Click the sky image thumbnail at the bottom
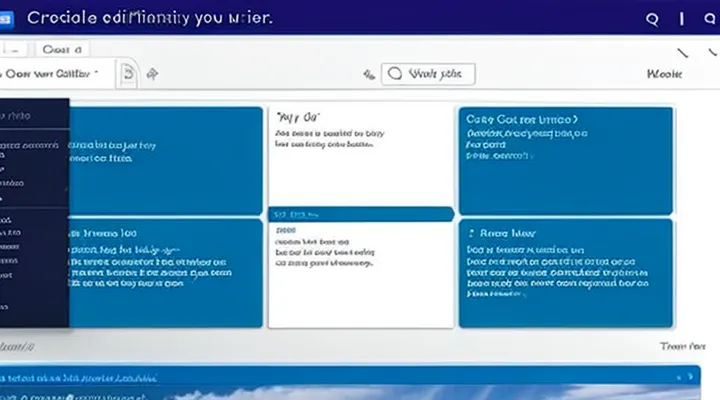Viewport: 720px width, 400px height. pos(400,392)
